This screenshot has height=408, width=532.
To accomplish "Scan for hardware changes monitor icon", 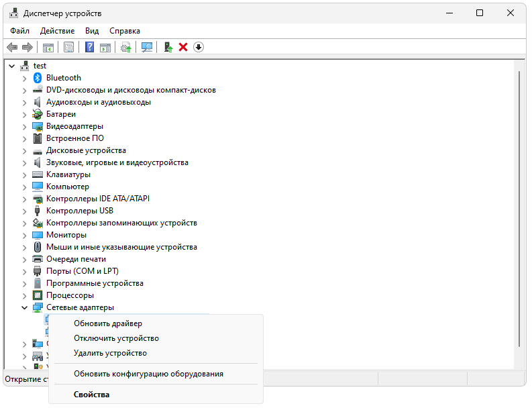I will click(147, 47).
